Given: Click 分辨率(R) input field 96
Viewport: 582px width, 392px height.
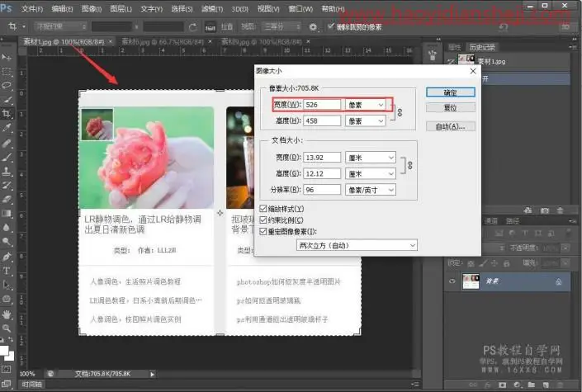Looking at the screenshot, I should click(x=322, y=190).
